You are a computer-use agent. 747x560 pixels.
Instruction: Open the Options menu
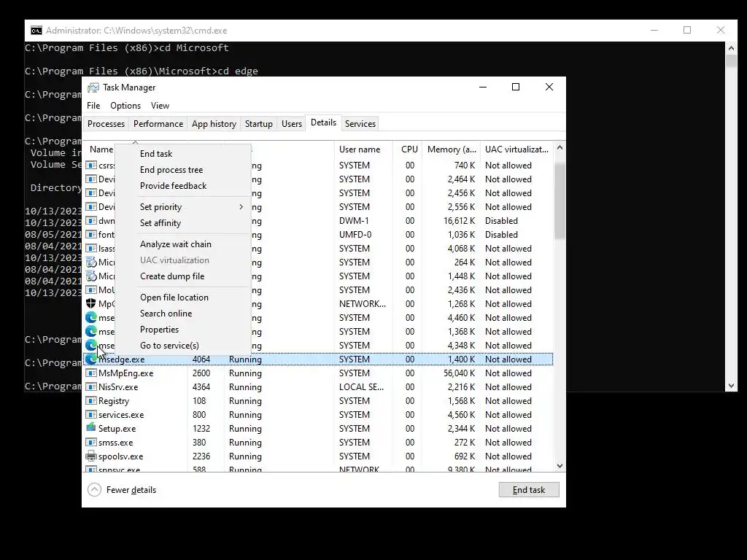(125, 106)
